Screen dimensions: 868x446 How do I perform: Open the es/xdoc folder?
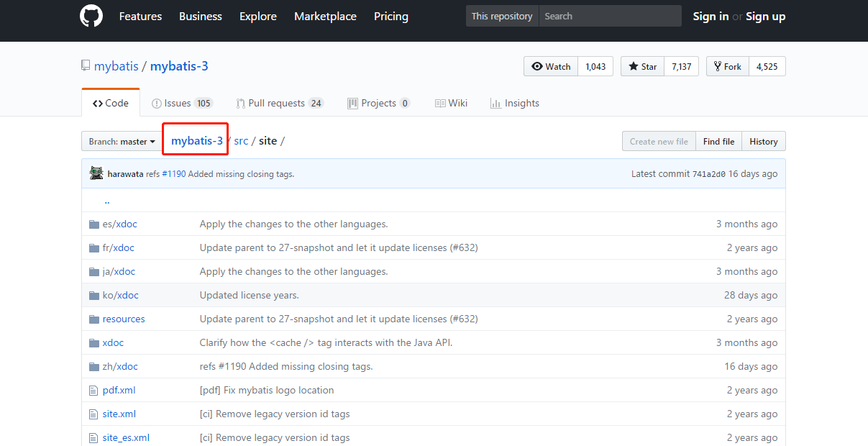coord(119,224)
